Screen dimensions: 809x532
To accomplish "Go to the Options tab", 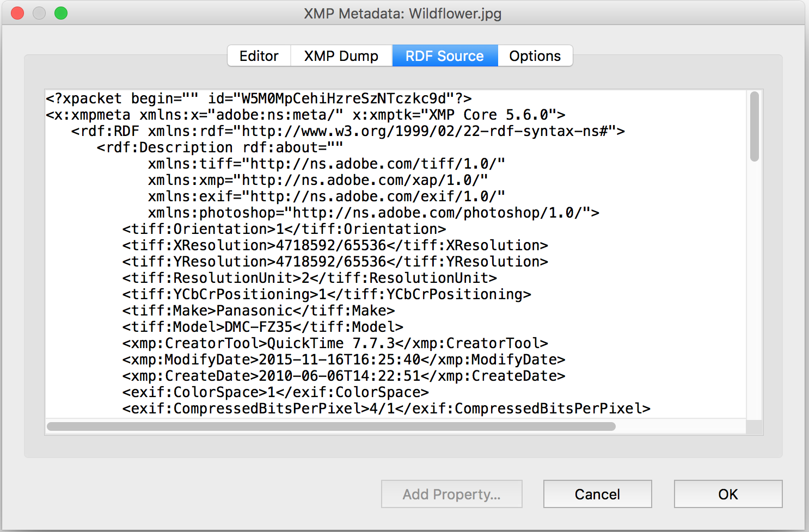I will pyautogui.click(x=535, y=56).
